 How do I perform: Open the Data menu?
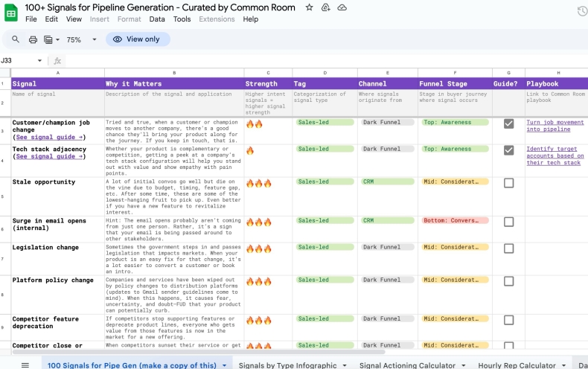157,19
